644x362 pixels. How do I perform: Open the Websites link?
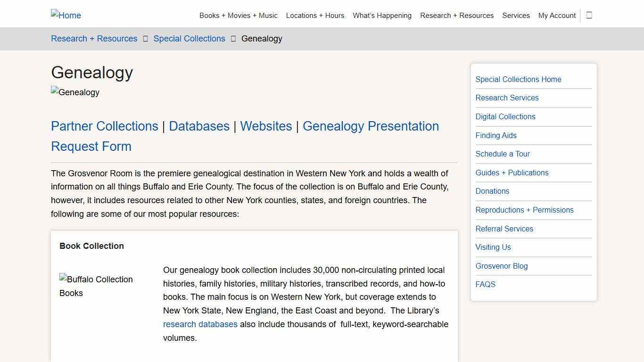click(x=266, y=126)
